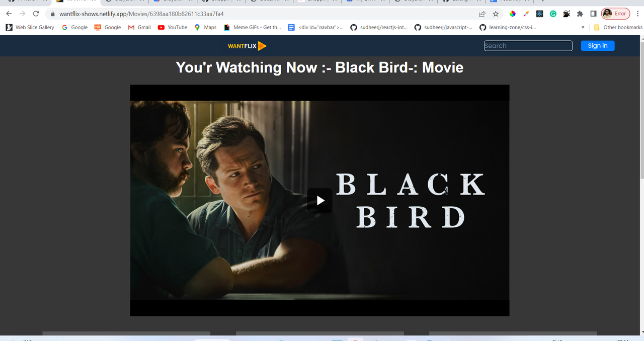
Task: Open the Maps bookmark
Action: (205, 27)
